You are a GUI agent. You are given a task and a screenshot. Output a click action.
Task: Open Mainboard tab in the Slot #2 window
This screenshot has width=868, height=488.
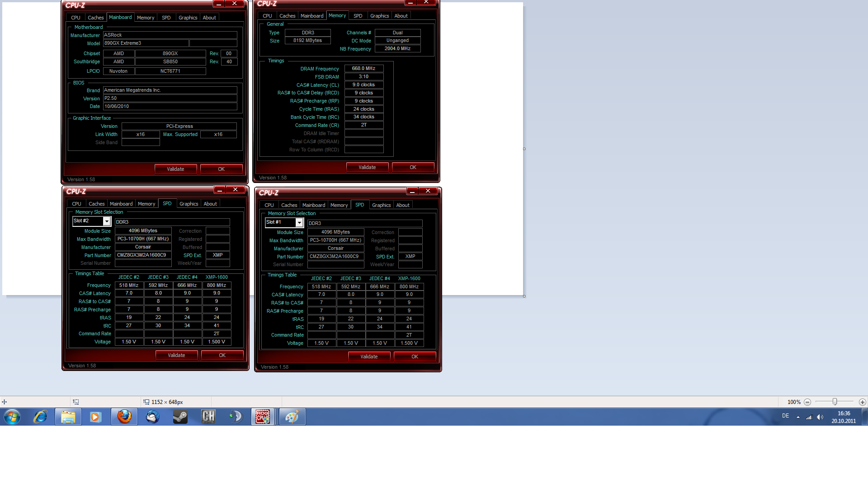(121, 204)
